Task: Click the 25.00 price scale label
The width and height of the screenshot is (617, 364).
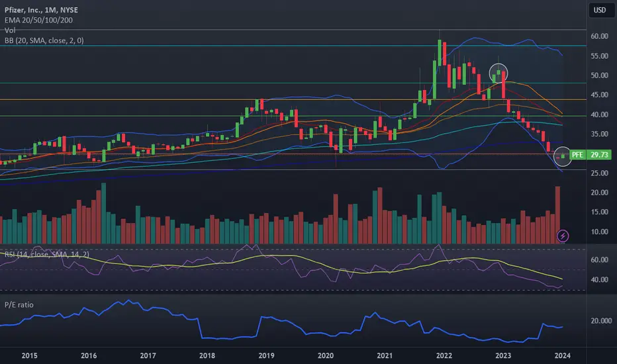Action: 599,173
